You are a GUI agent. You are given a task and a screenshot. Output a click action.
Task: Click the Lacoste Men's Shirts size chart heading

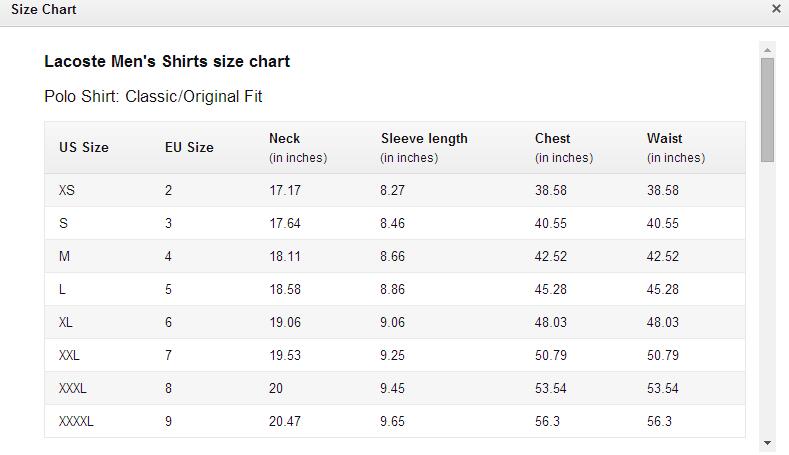(x=167, y=61)
